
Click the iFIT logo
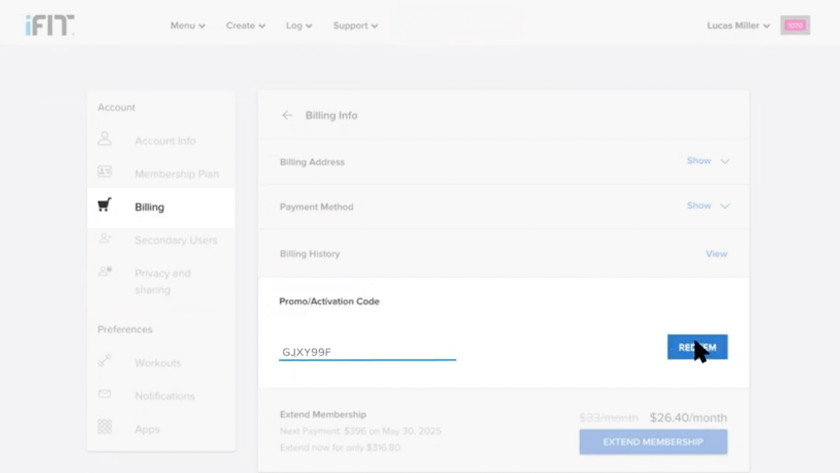click(x=49, y=26)
